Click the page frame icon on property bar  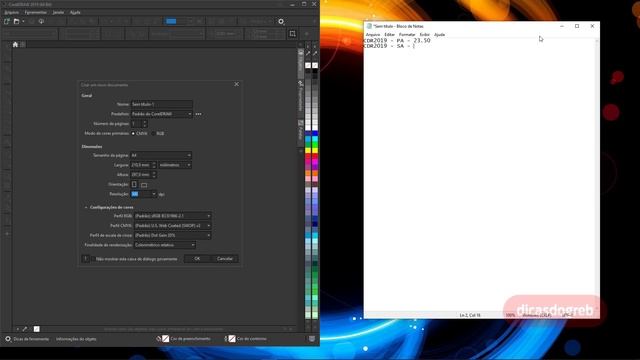pyautogui.click(x=293, y=34)
